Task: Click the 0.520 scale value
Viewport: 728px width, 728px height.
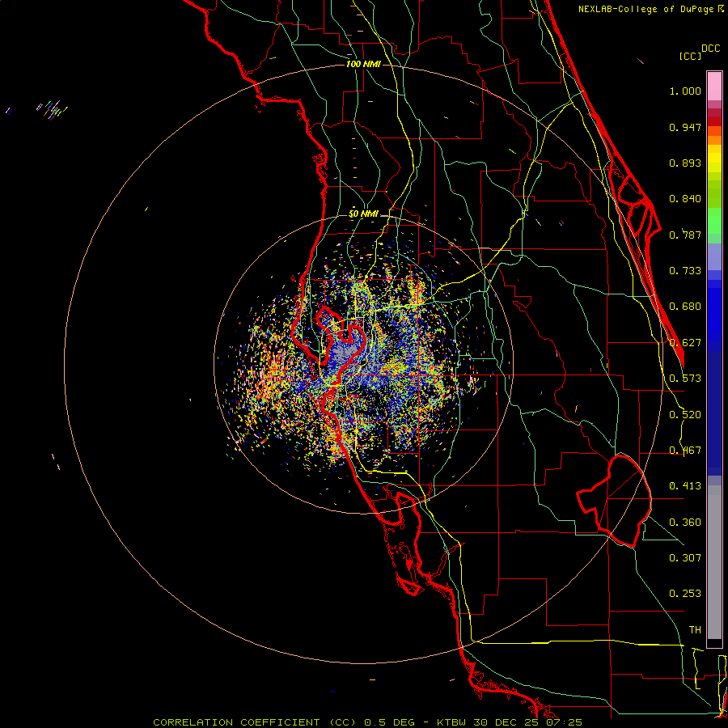Action: coord(685,415)
